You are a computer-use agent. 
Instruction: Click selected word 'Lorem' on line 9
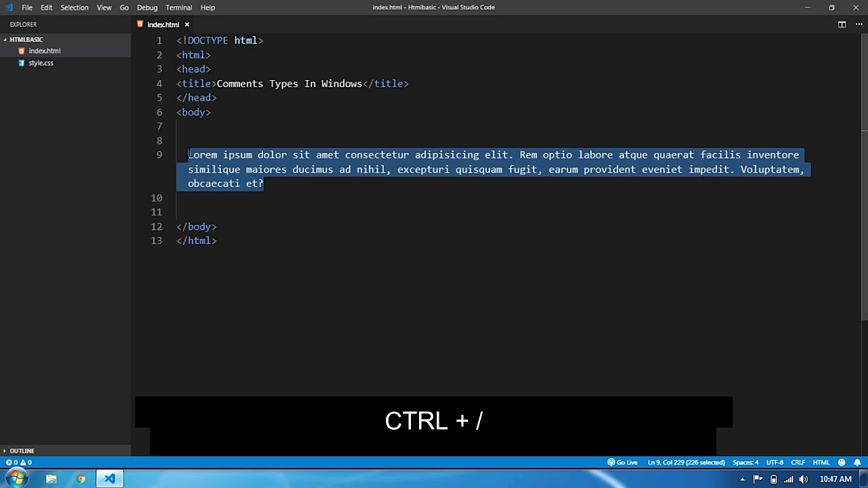click(203, 155)
